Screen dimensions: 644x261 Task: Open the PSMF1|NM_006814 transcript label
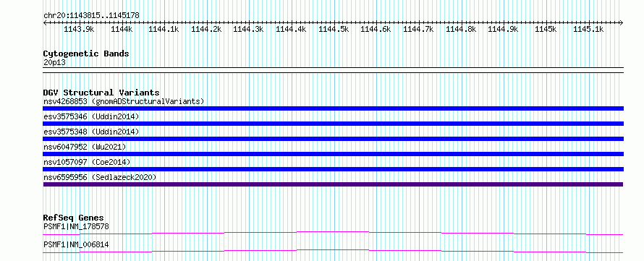pyautogui.click(x=76, y=244)
